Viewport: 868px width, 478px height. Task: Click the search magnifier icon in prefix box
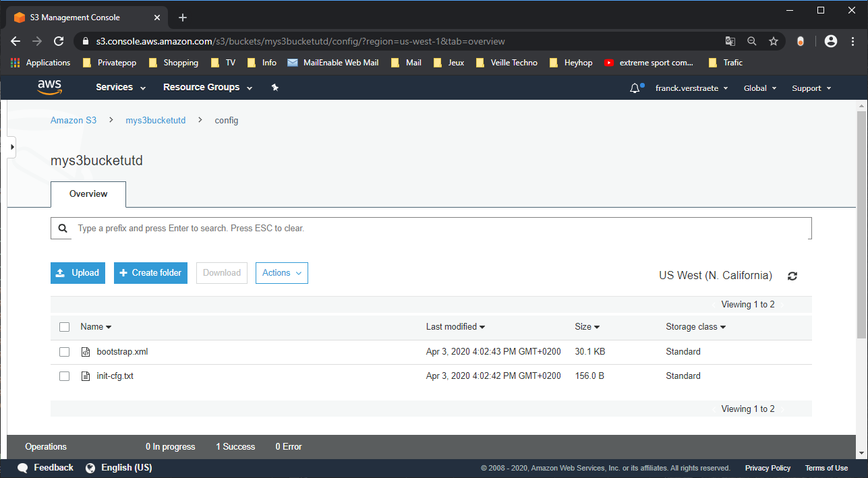(63, 229)
